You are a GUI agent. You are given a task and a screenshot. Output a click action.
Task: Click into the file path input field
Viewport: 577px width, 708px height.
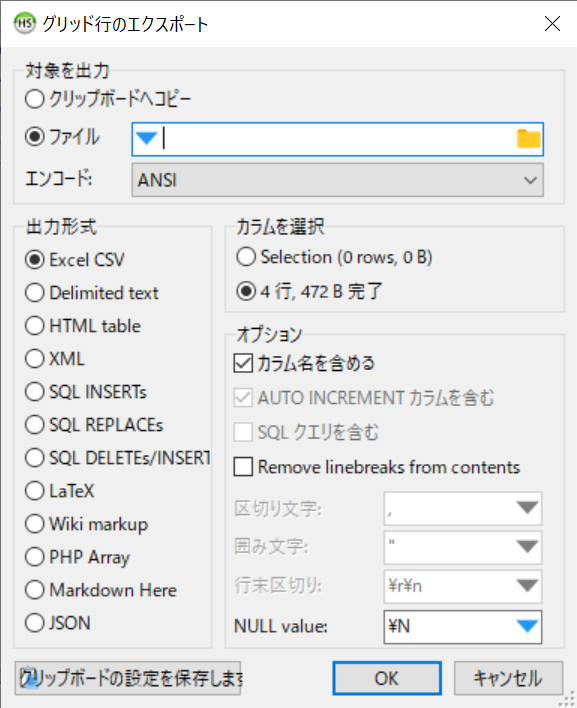click(336, 139)
